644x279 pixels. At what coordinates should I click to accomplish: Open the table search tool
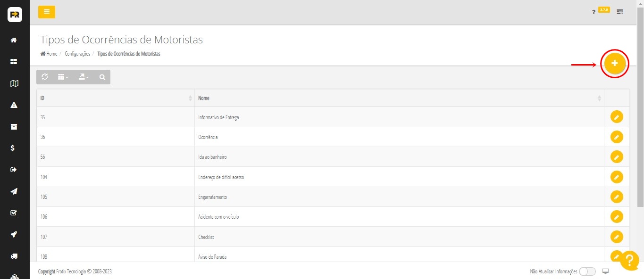coord(102,77)
